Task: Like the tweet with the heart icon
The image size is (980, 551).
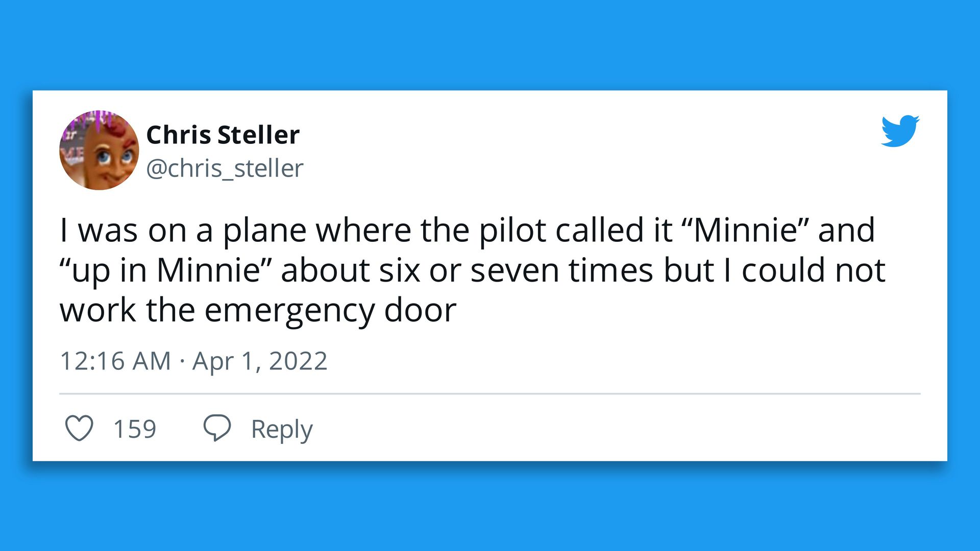Action: click(79, 428)
